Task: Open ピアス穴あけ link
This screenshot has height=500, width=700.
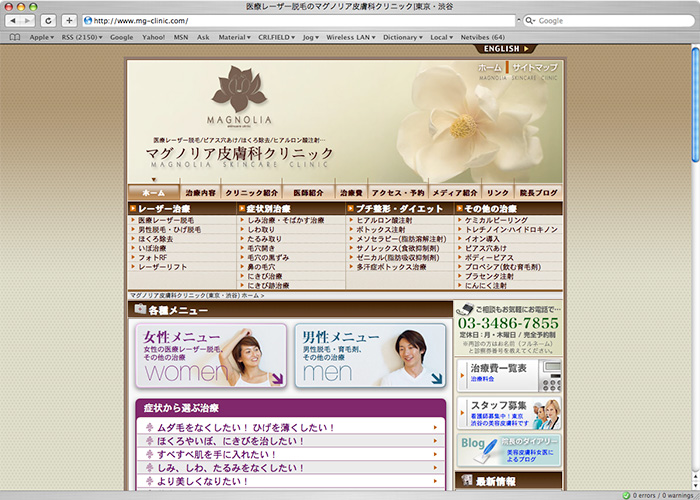Action: 486,248
